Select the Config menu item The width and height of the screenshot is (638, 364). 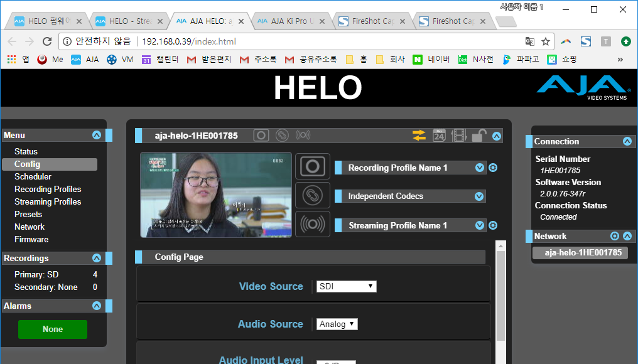[50, 164]
